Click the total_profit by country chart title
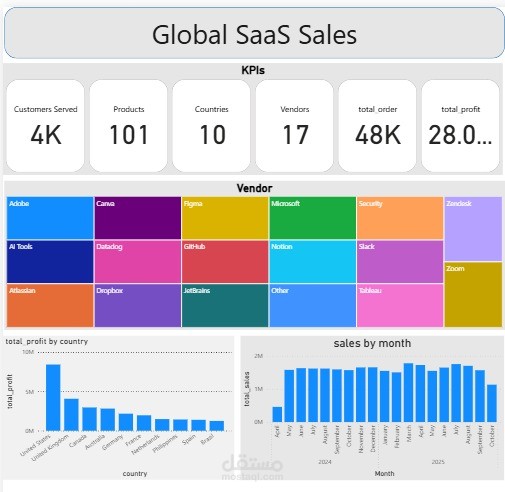Screen dimensions: 505x492 [47, 341]
